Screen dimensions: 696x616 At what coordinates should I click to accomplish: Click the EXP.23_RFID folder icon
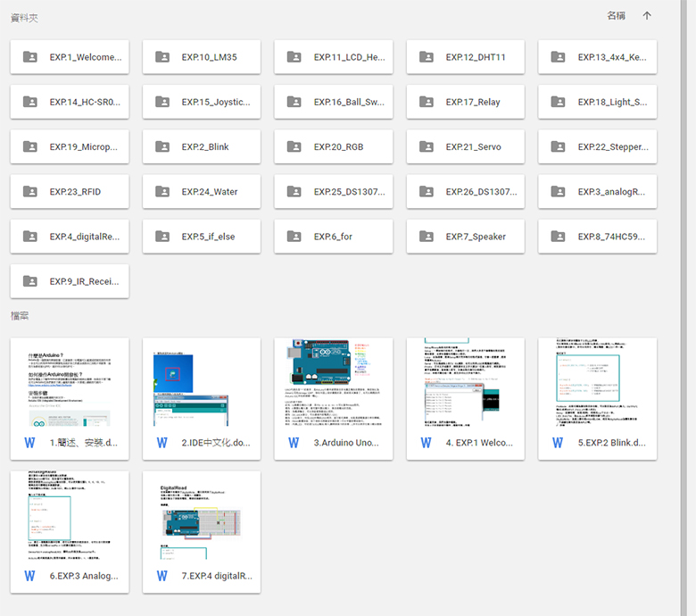(x=30, y=191)
